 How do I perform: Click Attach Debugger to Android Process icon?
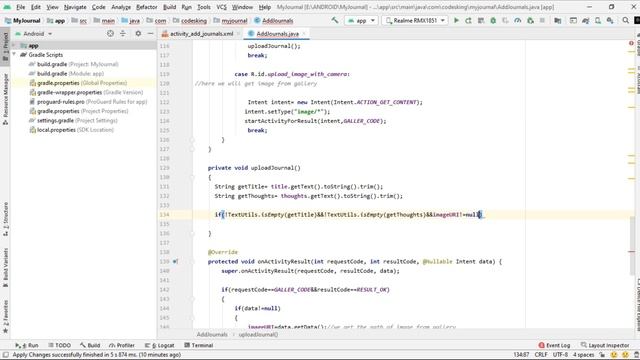(530, 20)
